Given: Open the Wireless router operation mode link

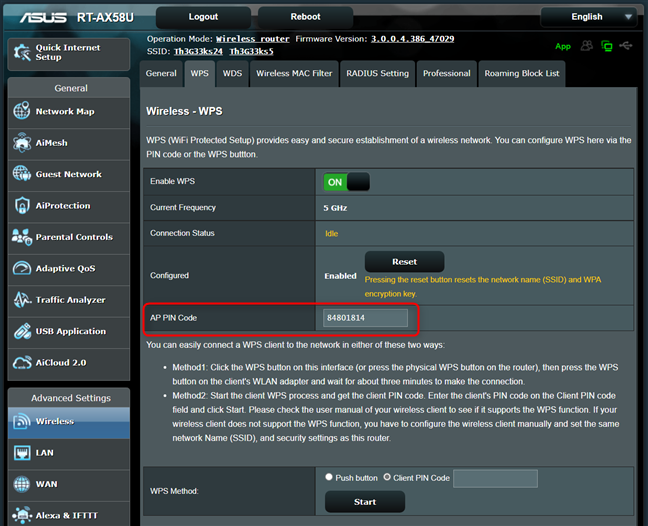Looking at the screenshot, I should 253,39.
